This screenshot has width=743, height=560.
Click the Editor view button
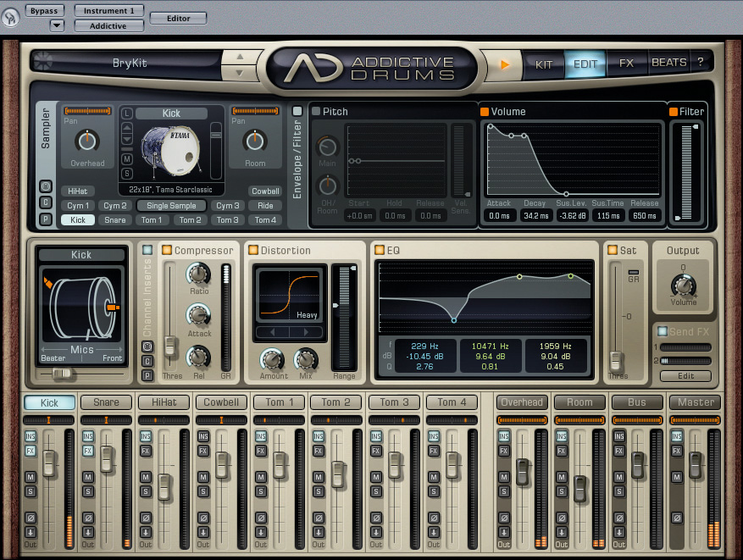coord(178,19)
